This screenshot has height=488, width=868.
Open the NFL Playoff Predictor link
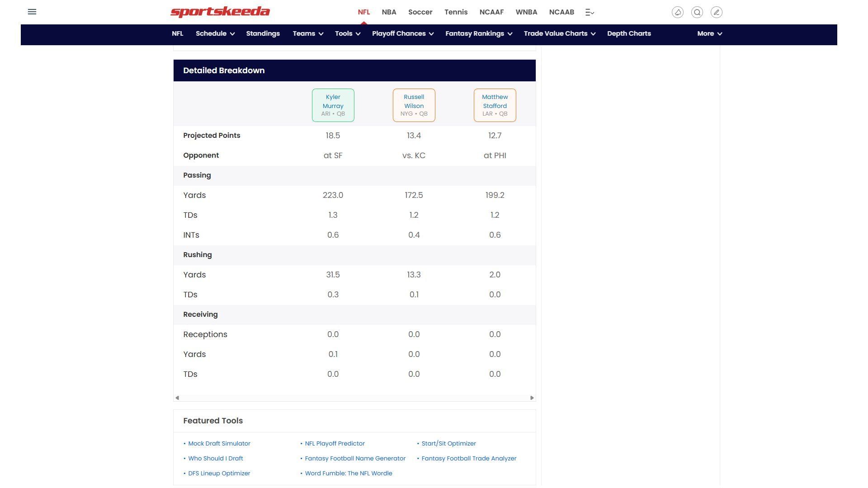[335, 444]
